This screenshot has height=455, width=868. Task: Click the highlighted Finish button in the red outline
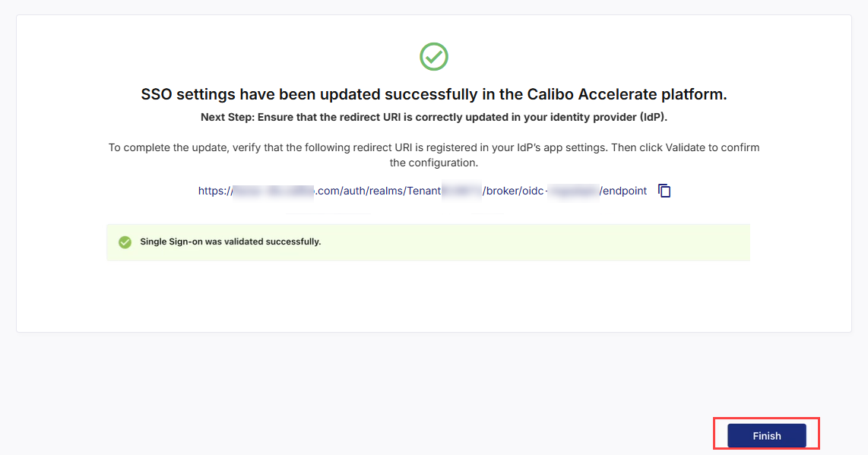pyautogui.click(x=766, y=434)
